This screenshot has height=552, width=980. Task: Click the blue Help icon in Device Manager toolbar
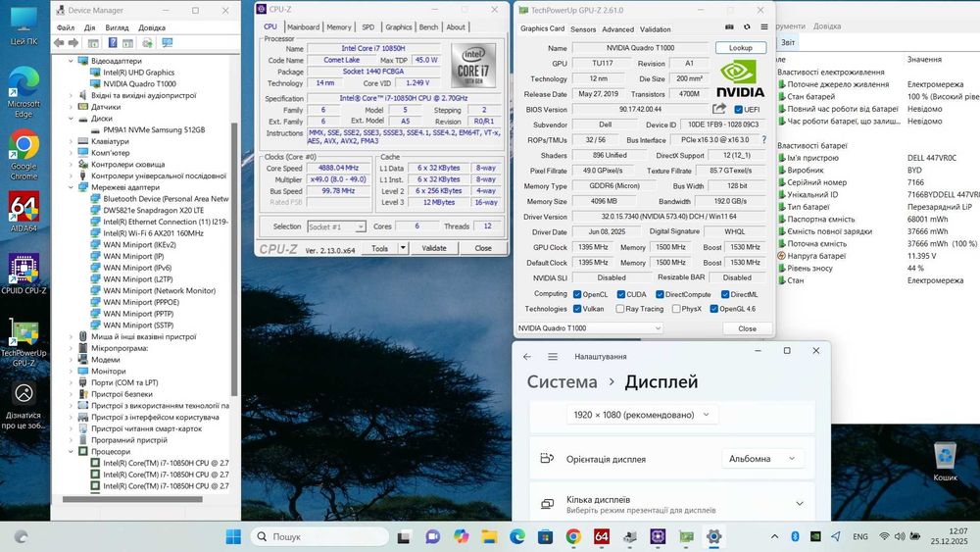[113, 42]
